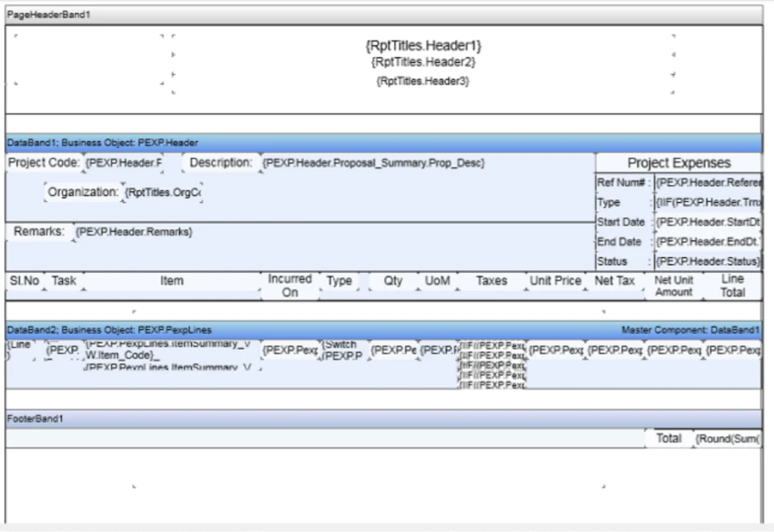The width and height of the screenshot is (774, 532).
Task: Select the Net Tax column header
Action: pyautogui.click(x=614, y=281)
